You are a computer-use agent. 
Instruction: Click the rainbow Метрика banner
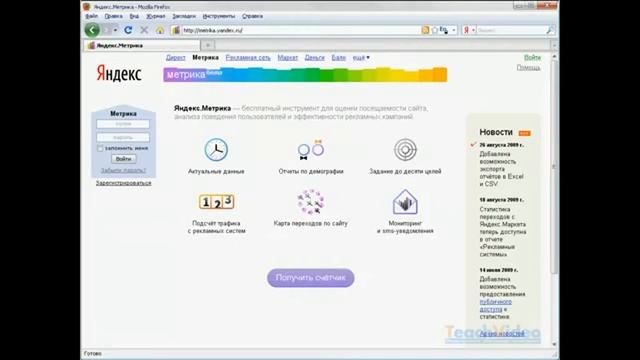coord(305,75)
